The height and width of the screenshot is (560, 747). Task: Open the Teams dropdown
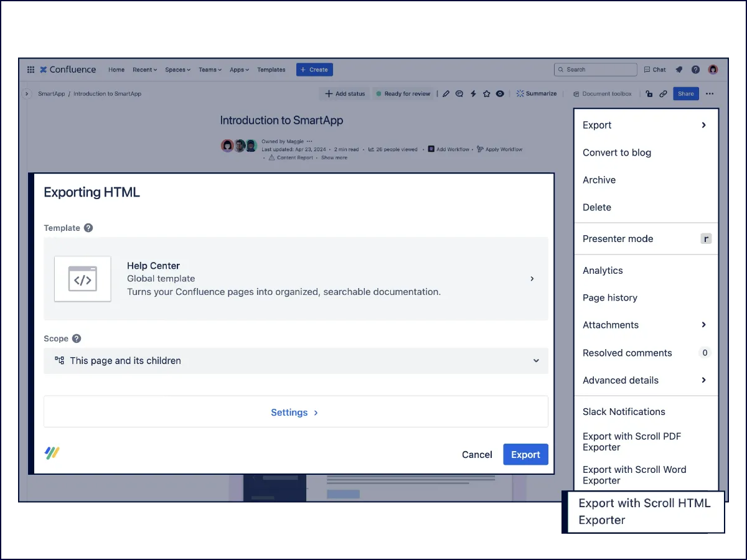[x=210, y=70]
